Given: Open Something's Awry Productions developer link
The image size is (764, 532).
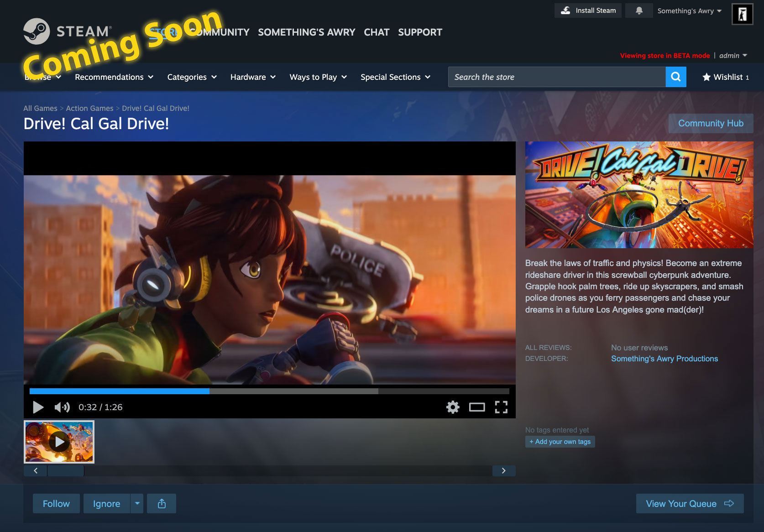Looking at the screenshot, I should click(x=665, y=359).
